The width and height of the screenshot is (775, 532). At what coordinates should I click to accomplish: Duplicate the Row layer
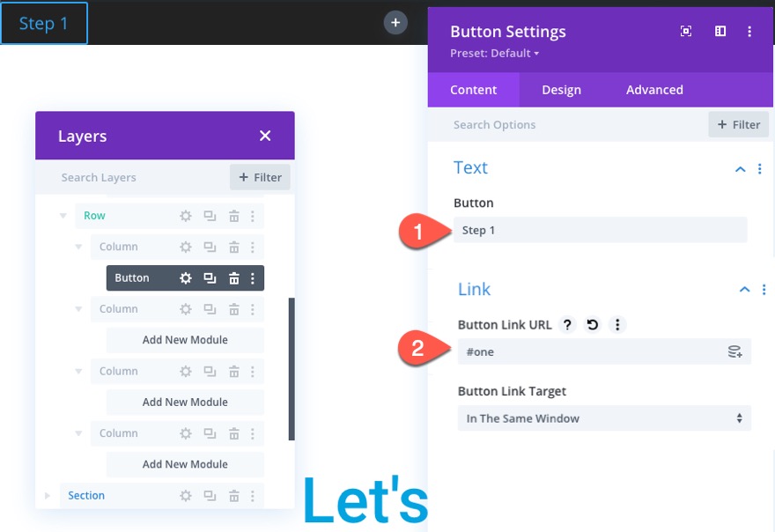click(x=210, y=216)
